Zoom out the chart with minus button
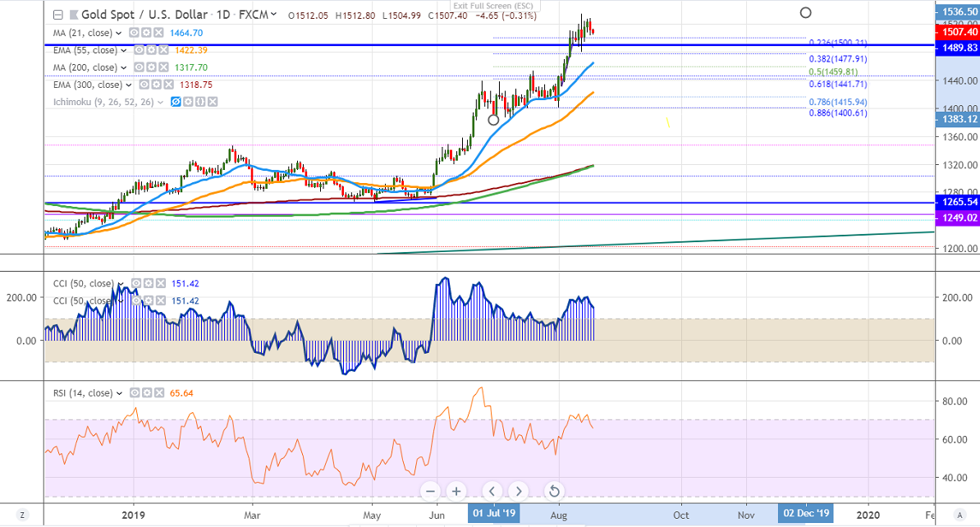Screen dimensions: 980x527 tap(431, 491)
